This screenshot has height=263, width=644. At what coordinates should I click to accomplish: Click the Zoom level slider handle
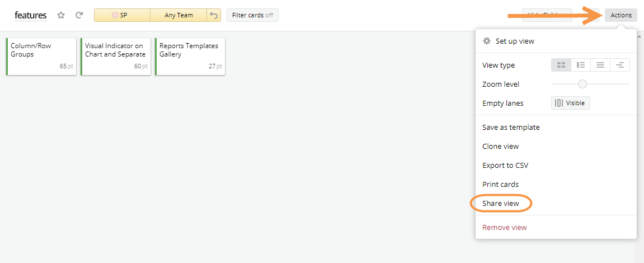(x=582, y=84)
